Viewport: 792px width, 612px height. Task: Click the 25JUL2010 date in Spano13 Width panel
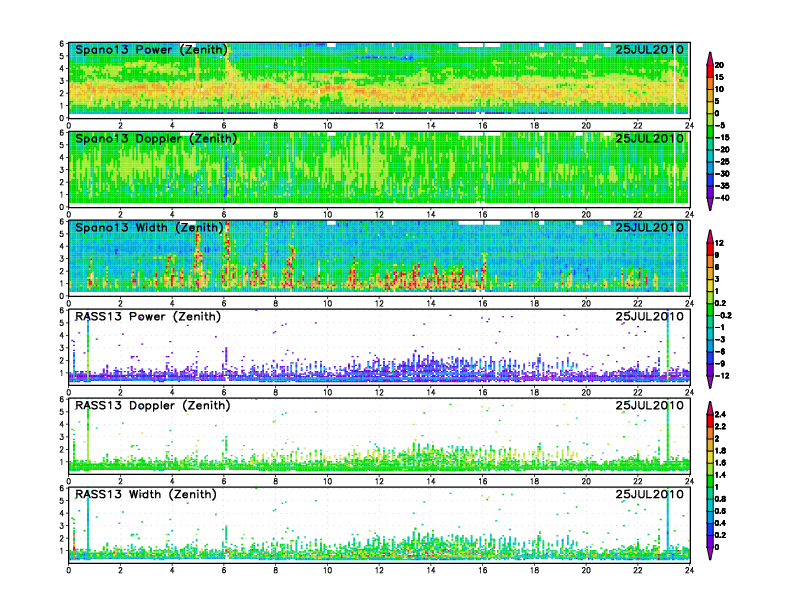650,227
